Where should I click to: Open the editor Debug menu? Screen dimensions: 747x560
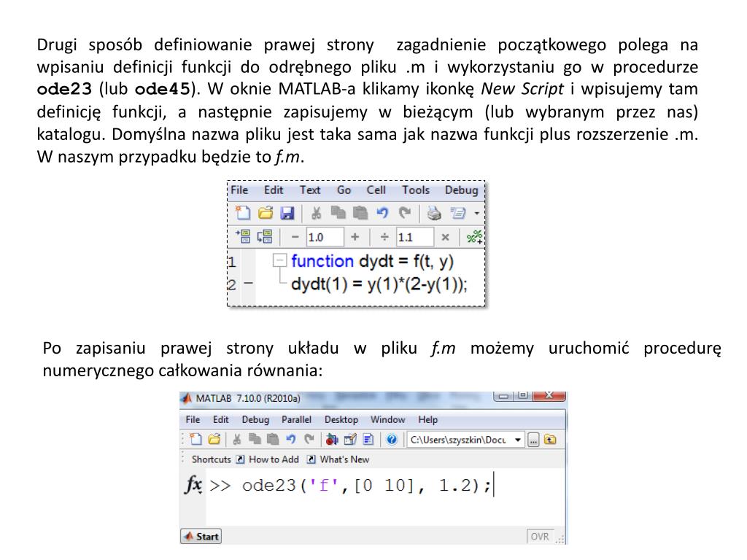tap(461, 190)
